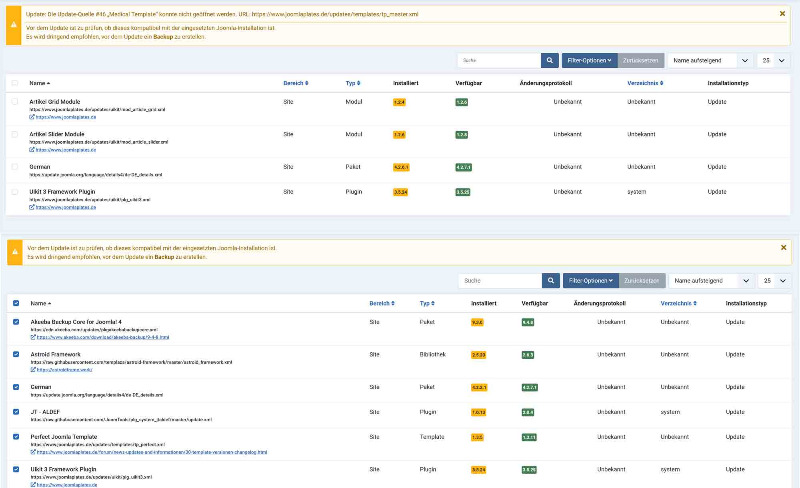The height and width of the screenshot is (488, 800).
Task: Sort upper table by Bereich column
Action: [295, 83]
